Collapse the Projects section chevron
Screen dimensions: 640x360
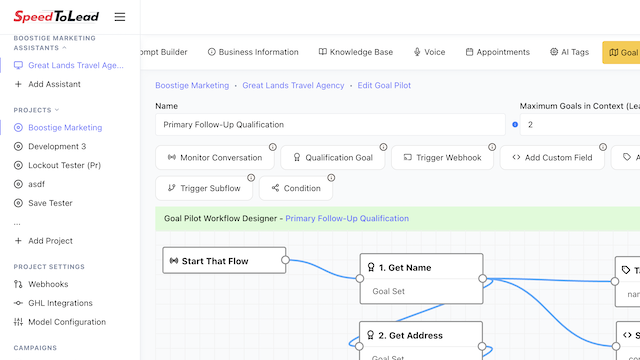(x=57, y=110)
